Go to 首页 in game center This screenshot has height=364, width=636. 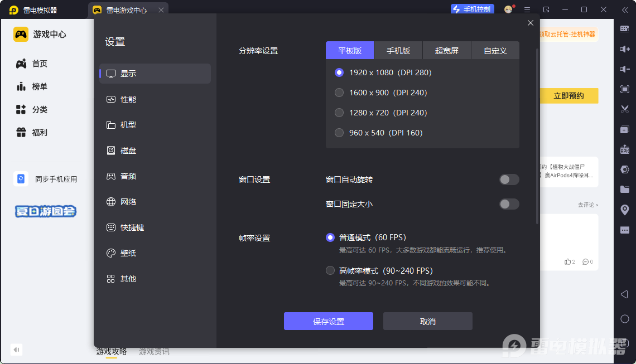click(32, 64)
